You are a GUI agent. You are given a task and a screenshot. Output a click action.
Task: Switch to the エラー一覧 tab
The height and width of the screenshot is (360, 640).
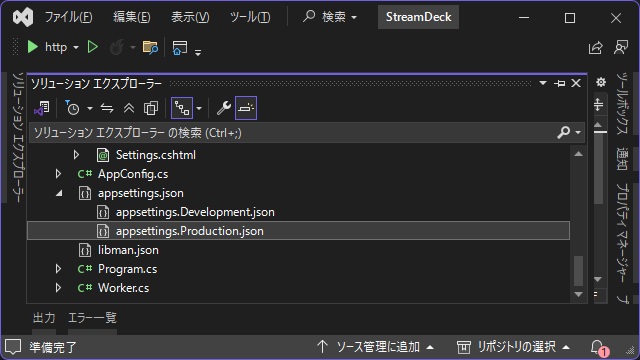click(x=92, y=318)
